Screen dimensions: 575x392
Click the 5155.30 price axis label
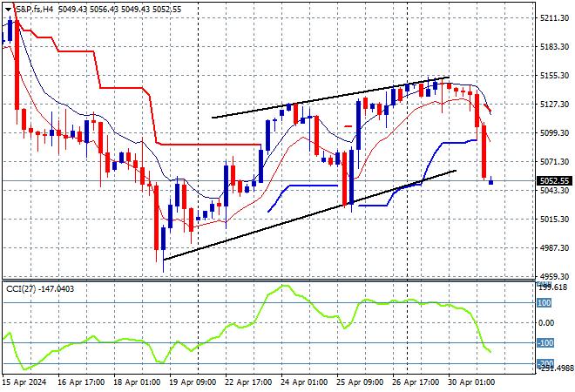click(x=554, y=75)
